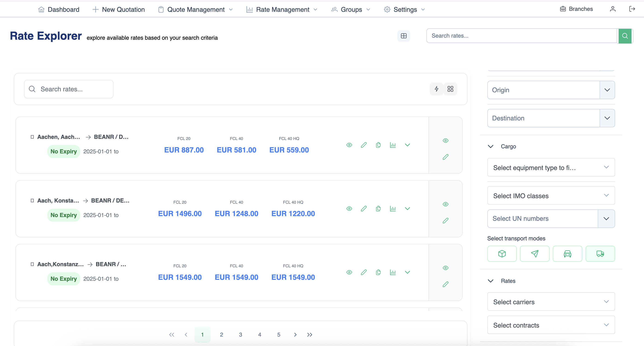This screenshot has width=644, height=346.
Task: Copy the Aach, Konsta rate row
Action: coord(378,209)
